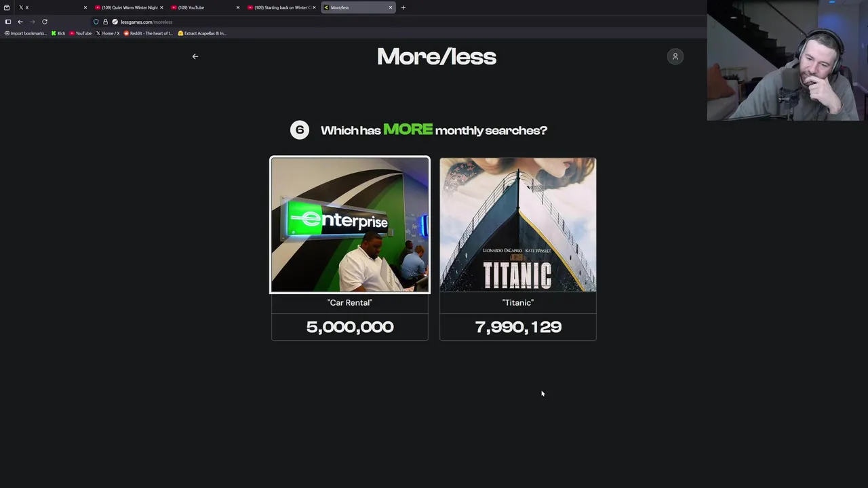Click Import bookmarks button
The image size is (868, 488).
[25, 33]
